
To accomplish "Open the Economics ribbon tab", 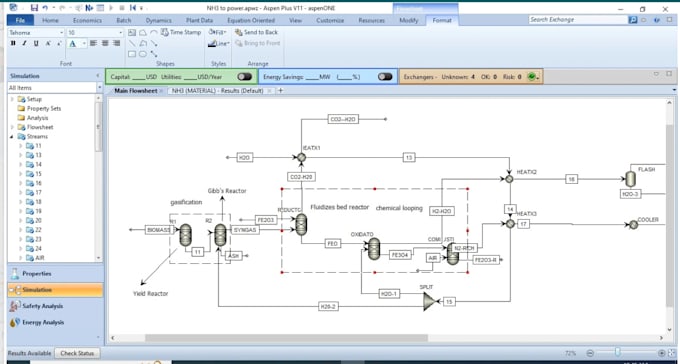I will pos(87,20).
